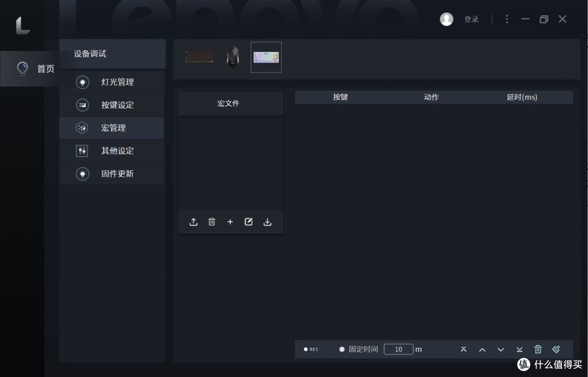Click the edit macro file icon

pyautogui.click(x=249, y=222)
